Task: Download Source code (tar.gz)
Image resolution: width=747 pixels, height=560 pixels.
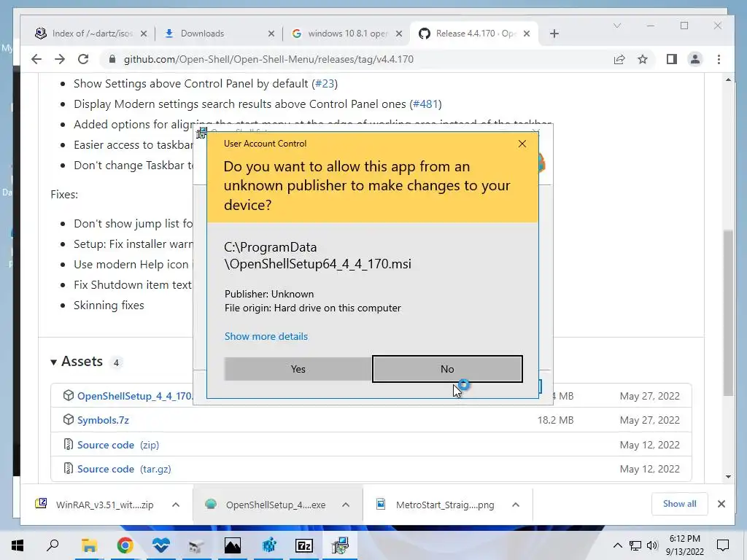Action: click(x=124, y=469)
